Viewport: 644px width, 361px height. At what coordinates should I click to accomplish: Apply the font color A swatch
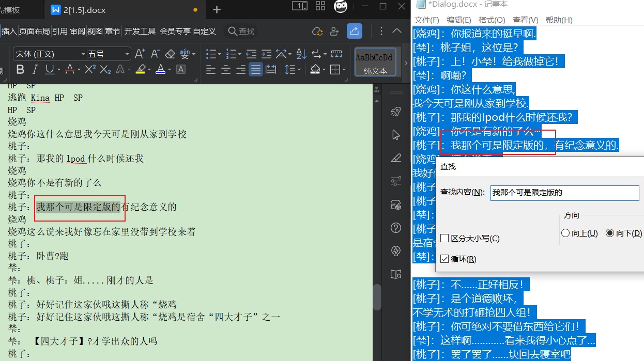160,69
